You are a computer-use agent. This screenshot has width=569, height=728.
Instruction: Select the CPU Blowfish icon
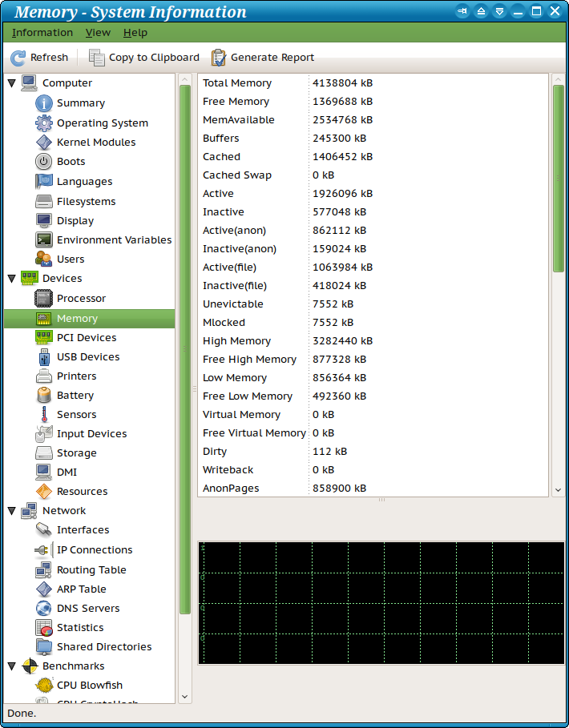[x=43, y=686]
